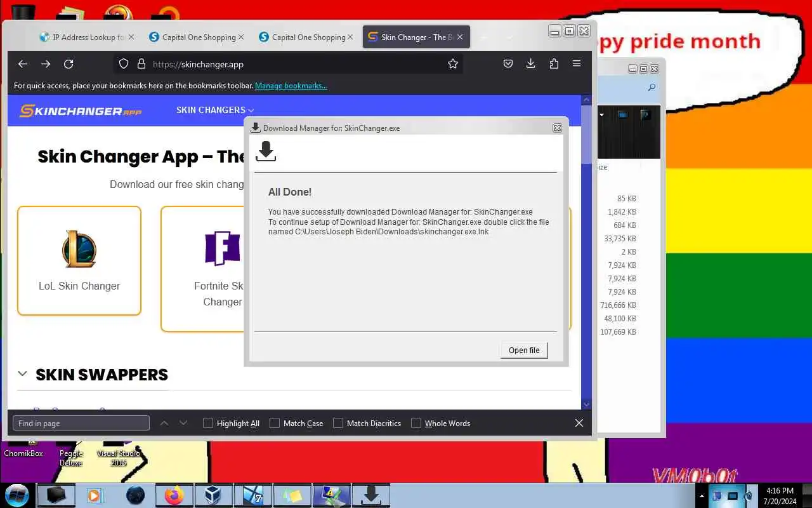Open the Manage bookmarks link
812x508 pixels.
point(291,86)
